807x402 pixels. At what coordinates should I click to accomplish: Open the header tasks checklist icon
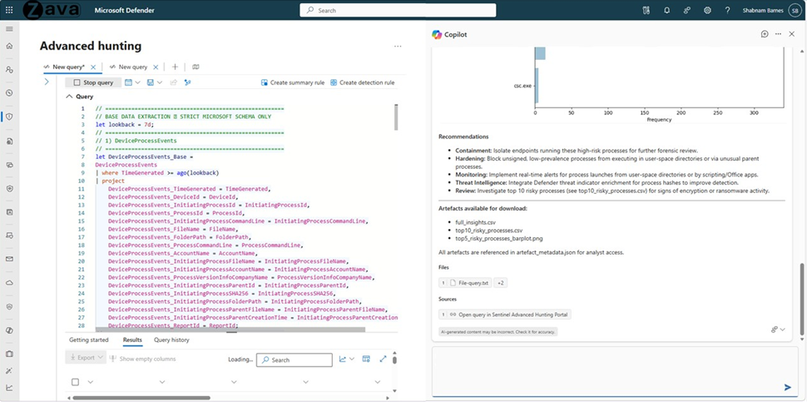tap(647, 10)
